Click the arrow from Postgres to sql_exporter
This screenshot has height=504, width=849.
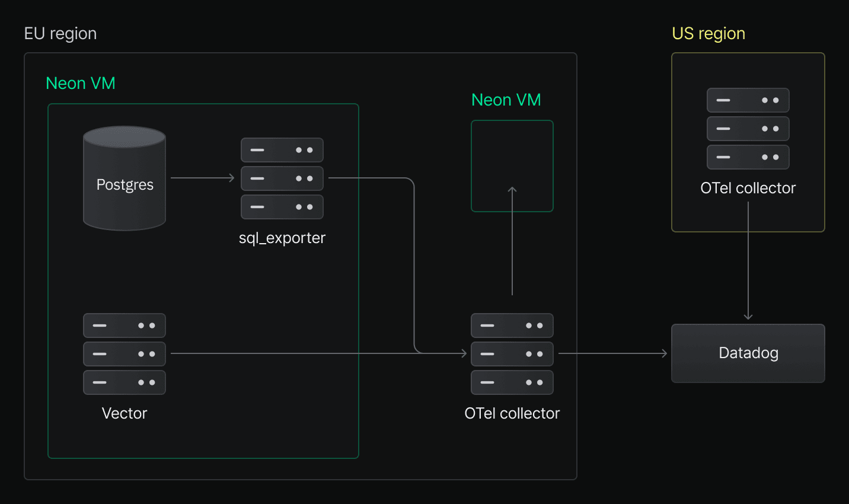tap(203, 178)
